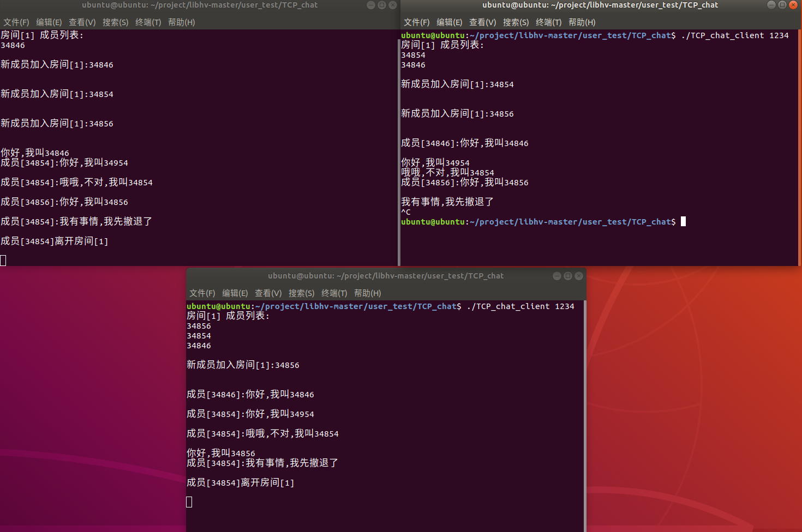Click "哦哦,不对,我叫34854" line in top-right terminal

tap(448, 172)
